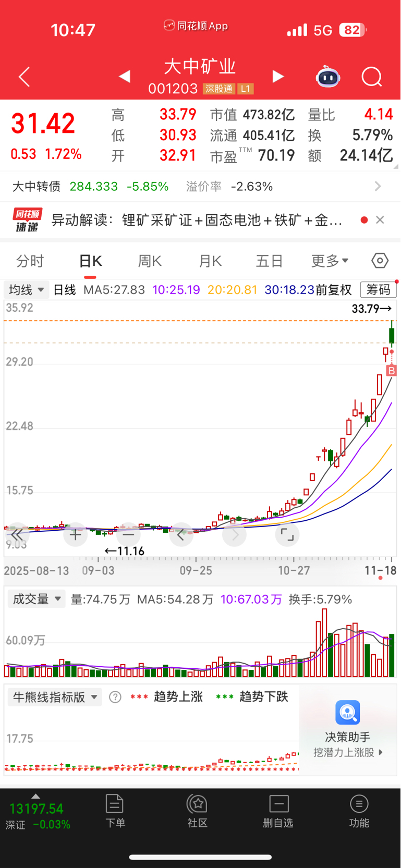Image resolution: width=401 pixels, height=868 pixels.
Task: Tap the L1 level badge
Action: click(245, 89)
